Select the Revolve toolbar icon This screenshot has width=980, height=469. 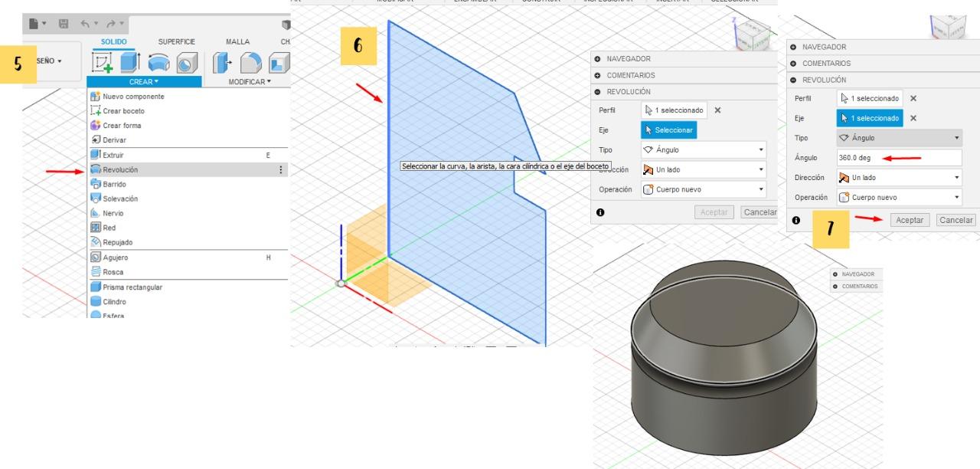coord(159,62)
